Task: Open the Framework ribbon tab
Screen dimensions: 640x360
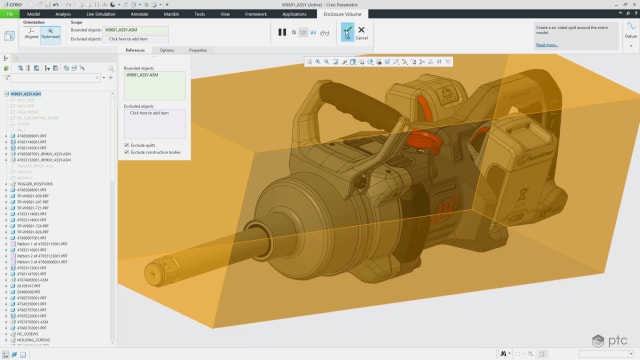Action: 256,14
